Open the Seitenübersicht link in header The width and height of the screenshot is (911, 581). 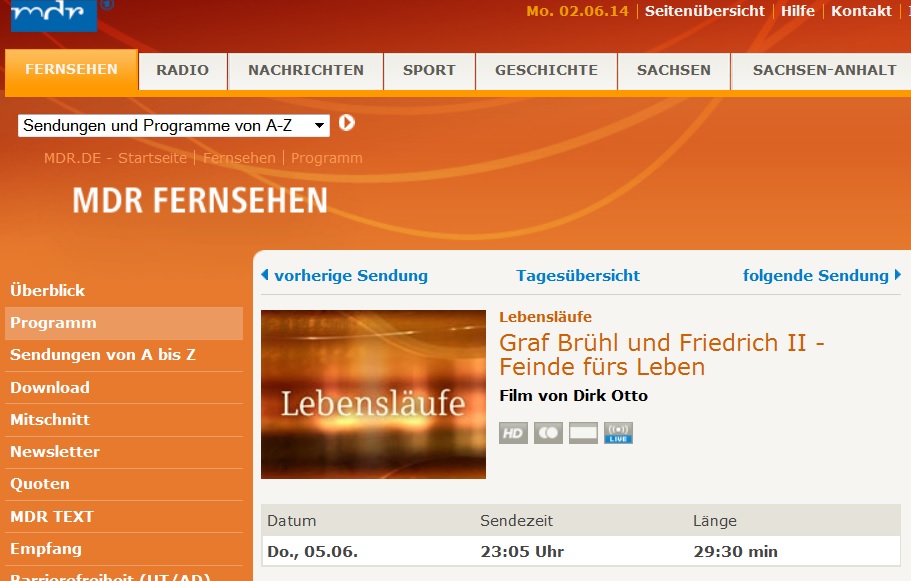[704, 11]
